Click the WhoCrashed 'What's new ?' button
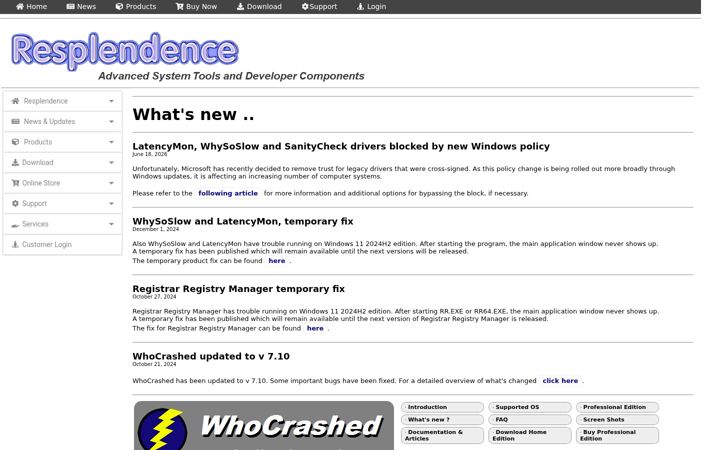This screenshot has width=720, height=450. [x=443, y=420]
